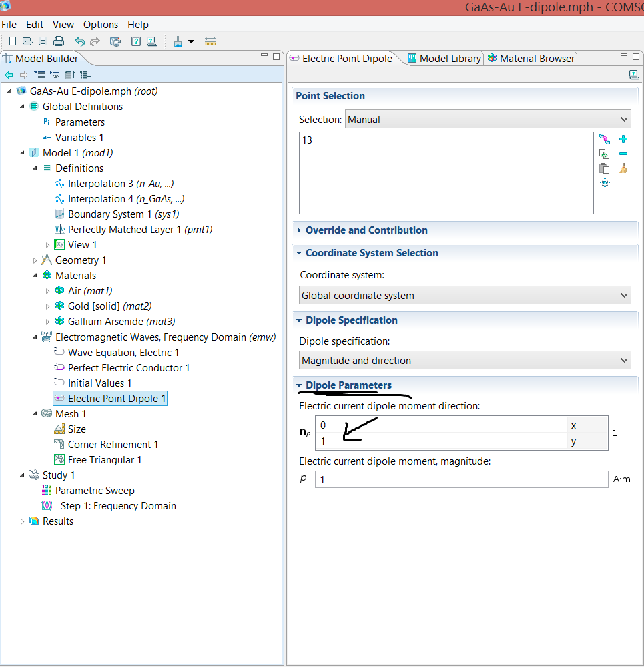
Task: Open the Selection dropdown set to Manual
Action: (488, 120)
